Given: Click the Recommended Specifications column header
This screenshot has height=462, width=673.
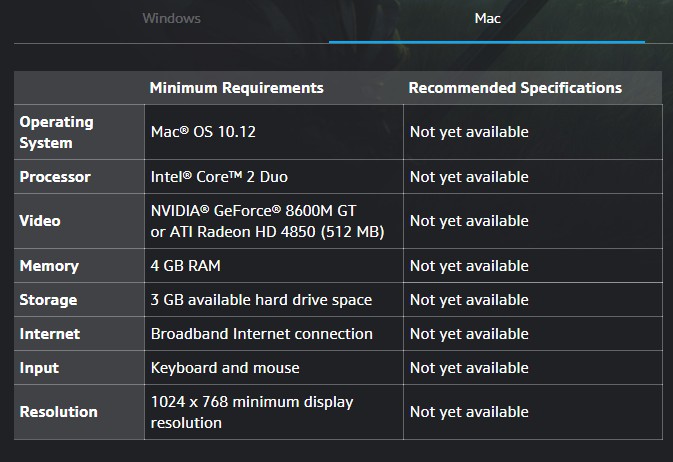Looking at the screenshot, I should (x=515, y=88).
